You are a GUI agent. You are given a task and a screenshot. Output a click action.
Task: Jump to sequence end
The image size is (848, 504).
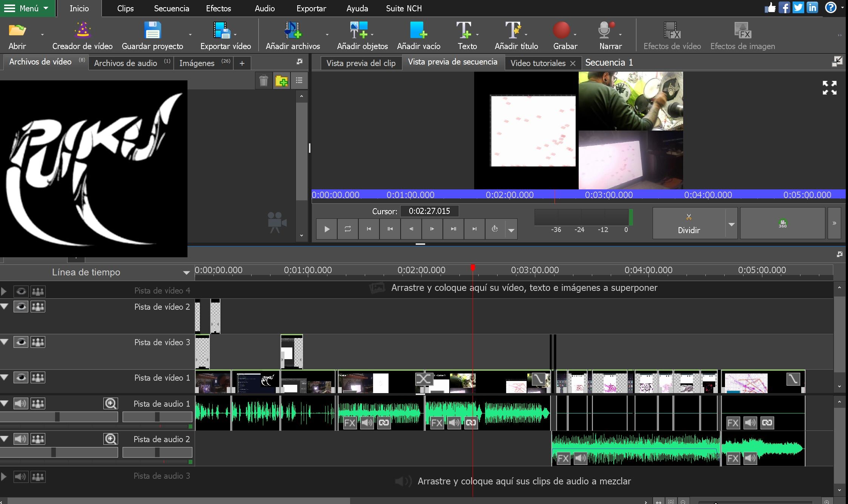[475, 229]
